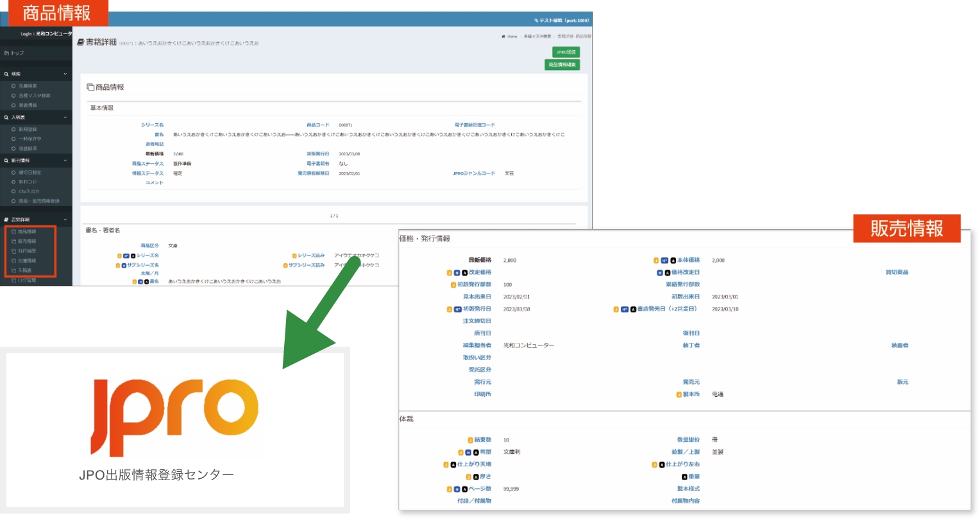Open the Home breadcrumb link
980x520 pixels.
click(x=512, y=37)
